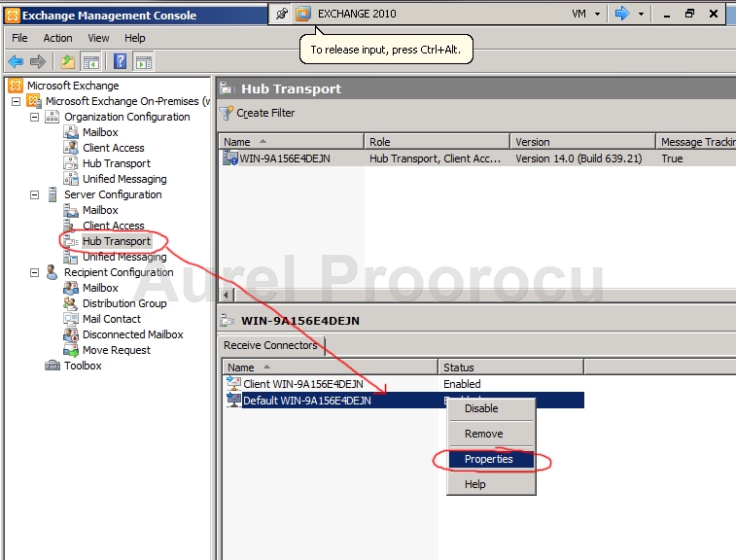Click the Toolbox icon in tree
The width and height of the screenshot is (736, 560).
tap(53, 366)
